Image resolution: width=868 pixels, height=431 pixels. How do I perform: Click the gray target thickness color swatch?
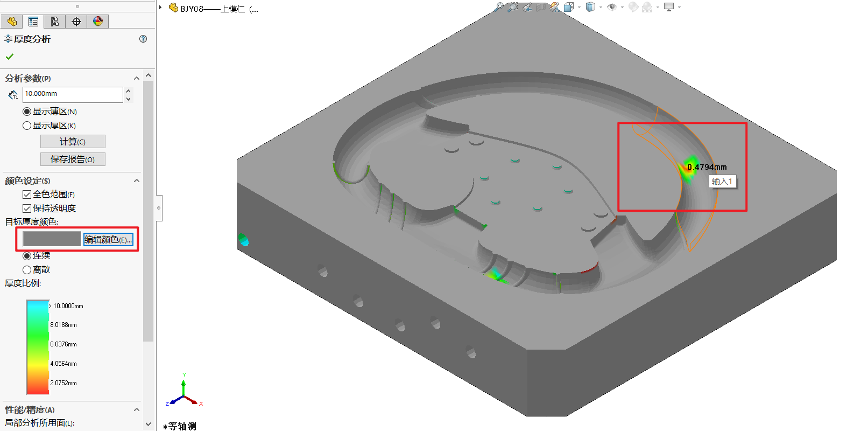(x=52, y=239)
